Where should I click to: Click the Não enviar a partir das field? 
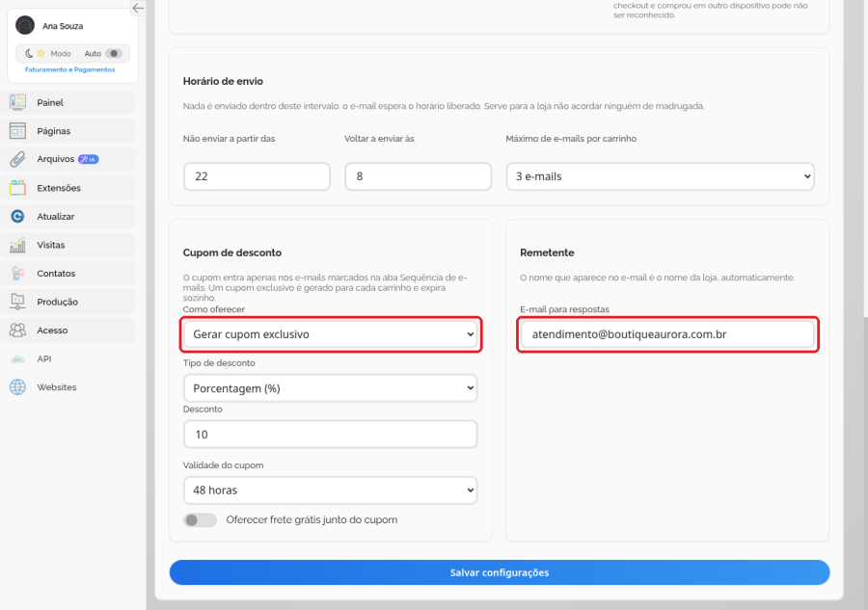tap(257, 176)
